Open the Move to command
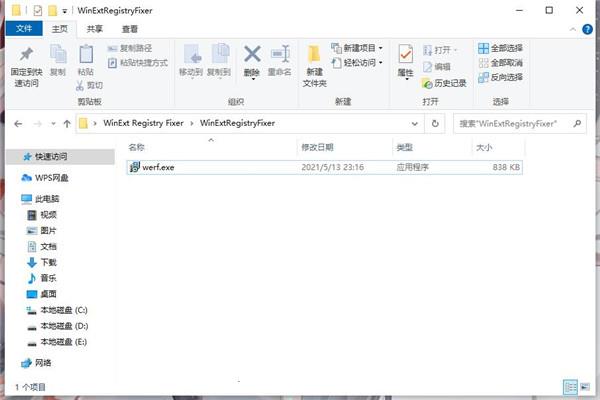600x400 pixels. 191,60
